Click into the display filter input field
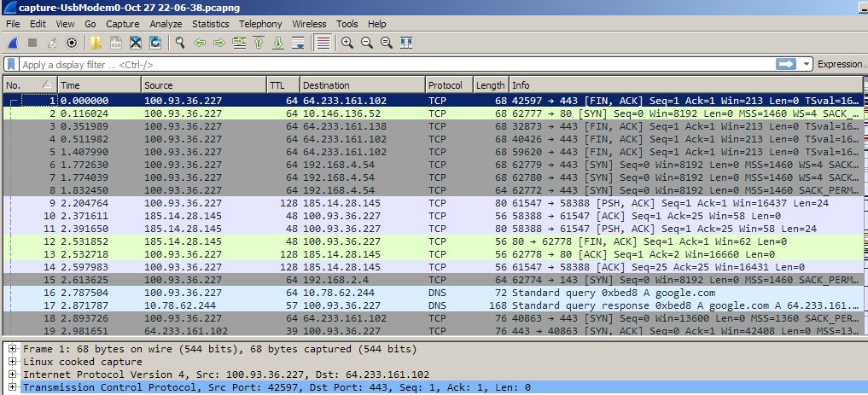Screen dimensions: 868x395 pyautogui.click(x=384, y=64)
